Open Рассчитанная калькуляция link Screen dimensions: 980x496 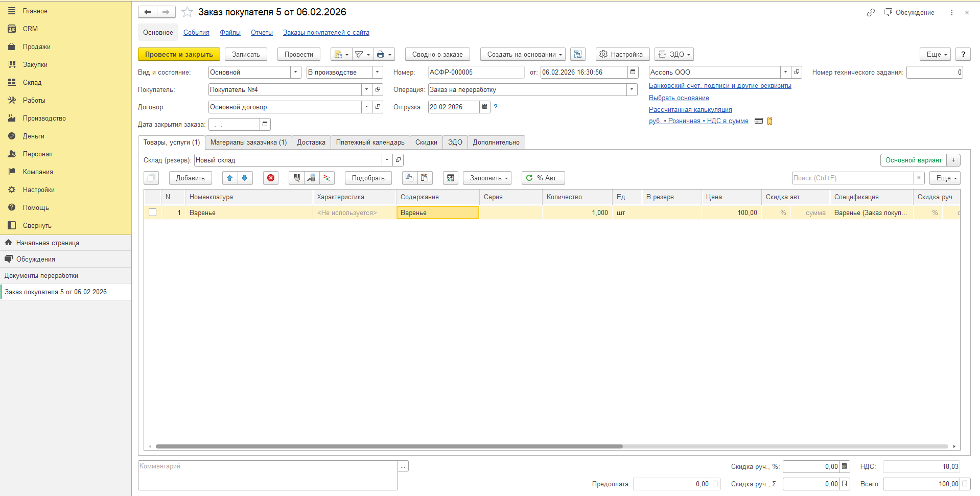(690, 109)
